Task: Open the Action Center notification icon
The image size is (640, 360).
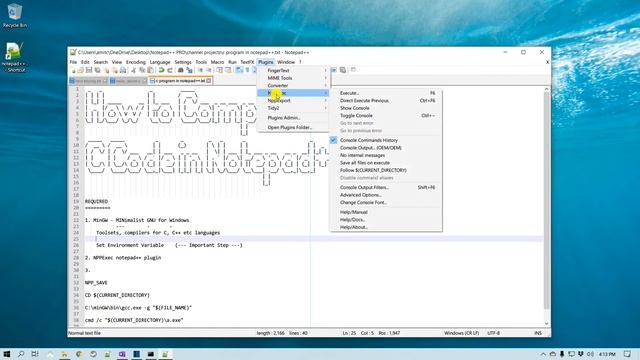Action: pos(627,354)
